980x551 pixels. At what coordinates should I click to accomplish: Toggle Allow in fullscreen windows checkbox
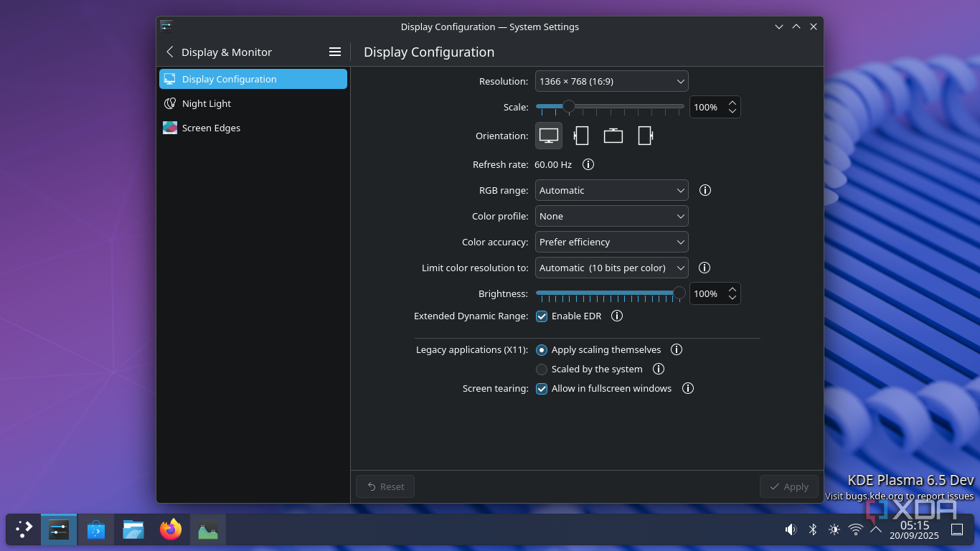(x=542, y=388)
